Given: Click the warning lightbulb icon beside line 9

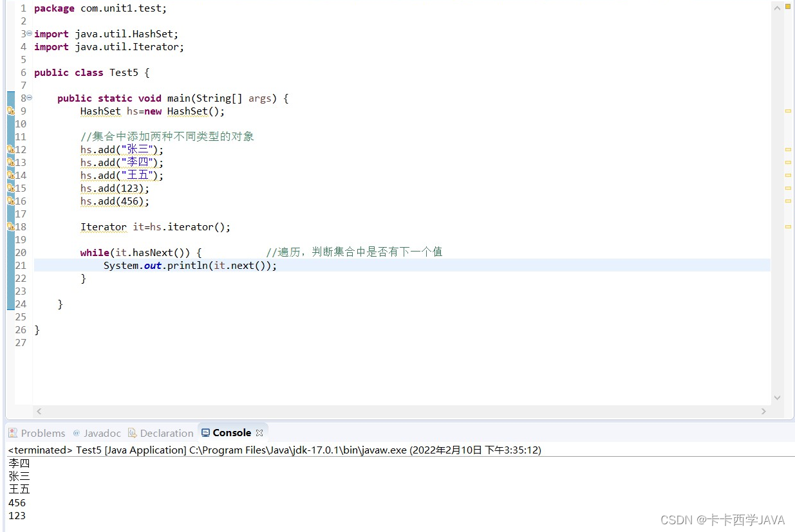Looking at the screenshot, I should [x=10, y=111].
